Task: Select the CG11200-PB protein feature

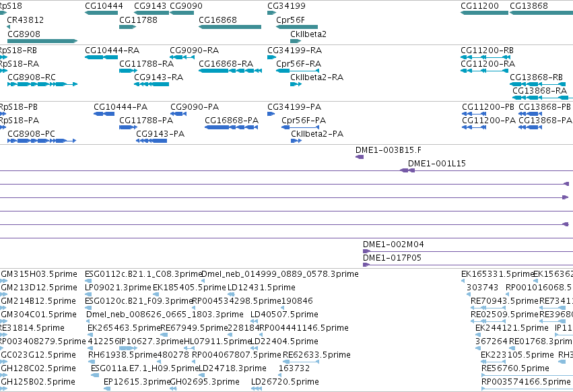Action: pos(474,114)
